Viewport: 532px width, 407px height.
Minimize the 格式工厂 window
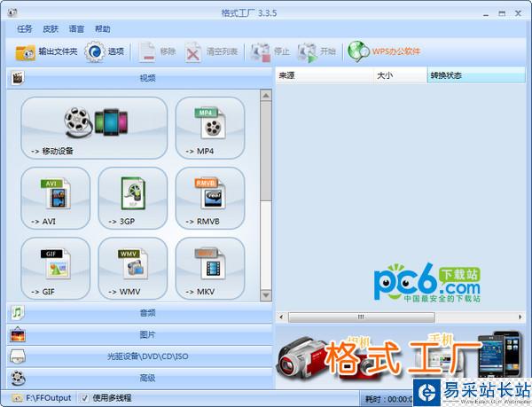[486, 14]
